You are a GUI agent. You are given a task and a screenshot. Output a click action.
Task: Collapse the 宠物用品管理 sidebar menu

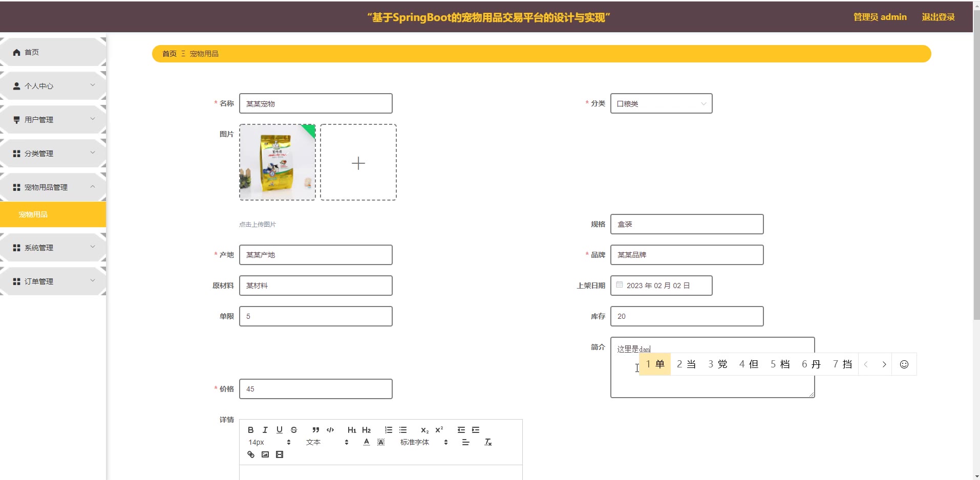pyautogui.click(x=53, y=187)
